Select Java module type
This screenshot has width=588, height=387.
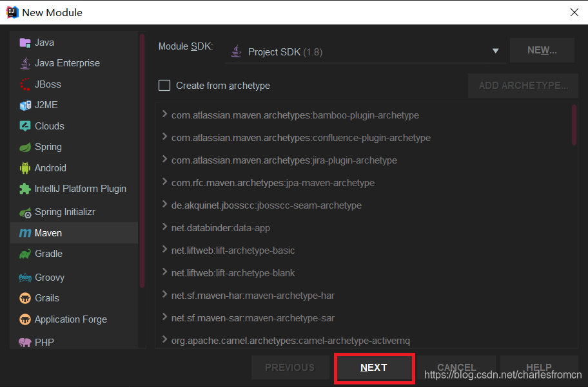coord(74,42)
